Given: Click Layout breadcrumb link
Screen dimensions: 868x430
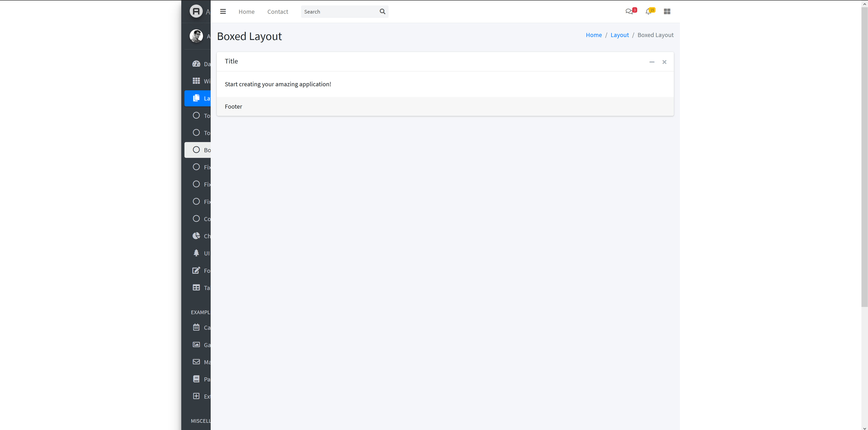Looking at the screenshot, I should (619, 35).
